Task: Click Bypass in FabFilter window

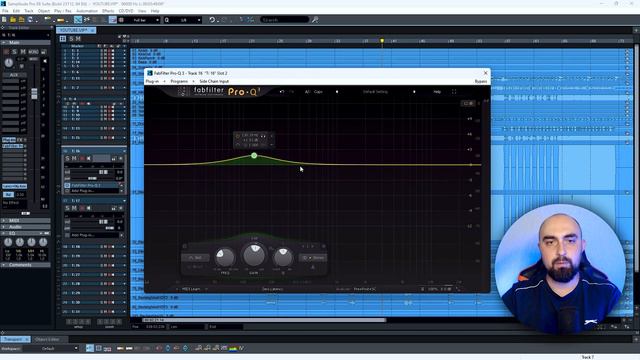Action: 481,81
